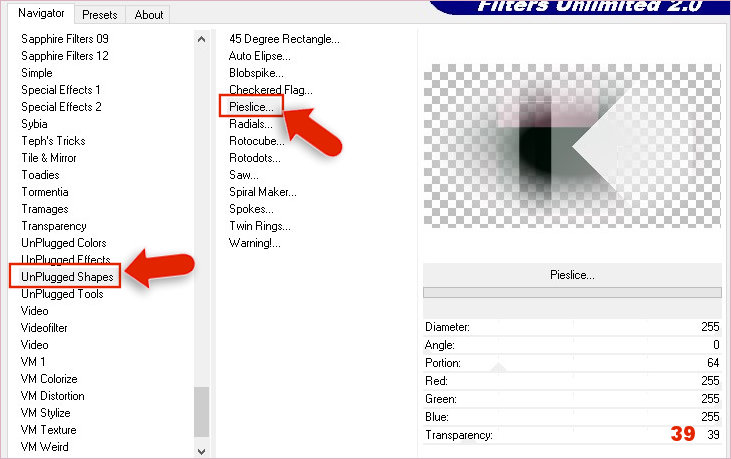Viewport: 731px width, 459px height.
Task: Select UnPlugged Shapes filter category
Action: pyautogui.click(x=67, y=277)
